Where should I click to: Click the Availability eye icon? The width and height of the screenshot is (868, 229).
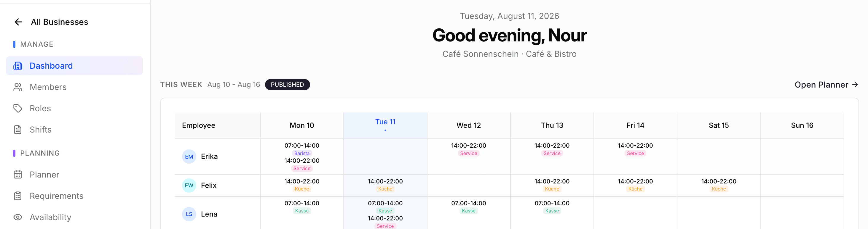18,217
